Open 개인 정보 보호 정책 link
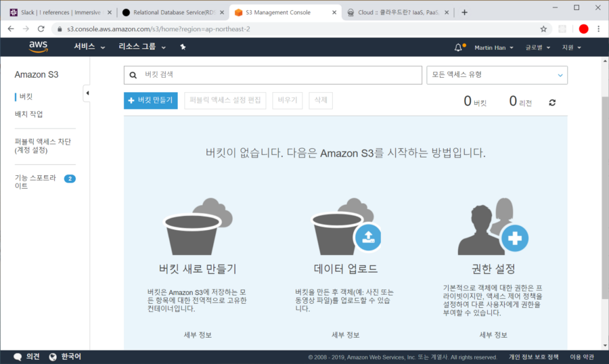The width and height of the screenshot is (609, 364). (x=534, y=357)
